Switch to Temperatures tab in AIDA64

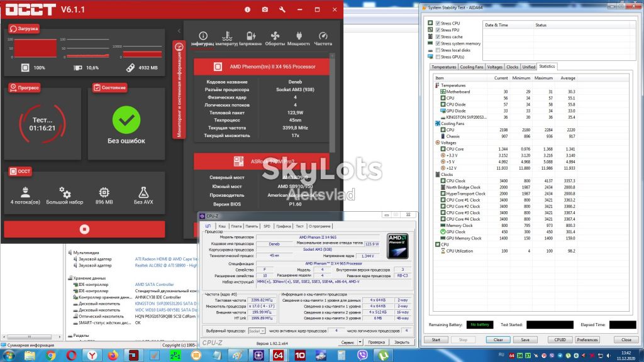(x=443, y=67)
